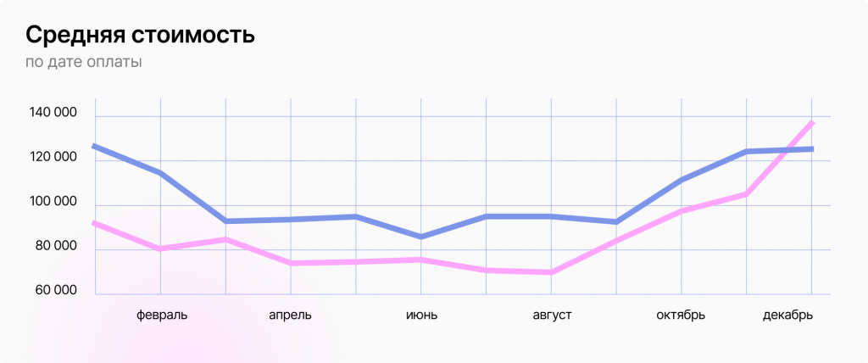Click the "Средняя стоимость" chart title
The image size is (868, 363).
pyautogui.click(x=140, y=36)
